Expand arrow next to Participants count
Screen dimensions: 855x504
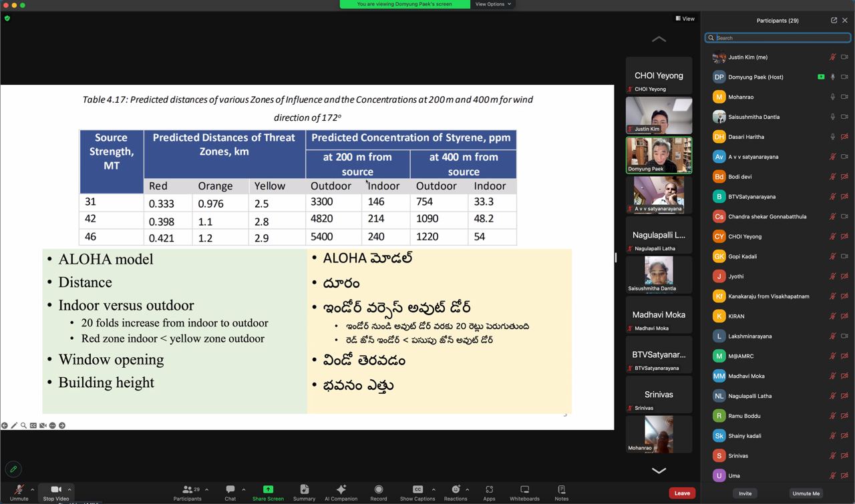206,489
